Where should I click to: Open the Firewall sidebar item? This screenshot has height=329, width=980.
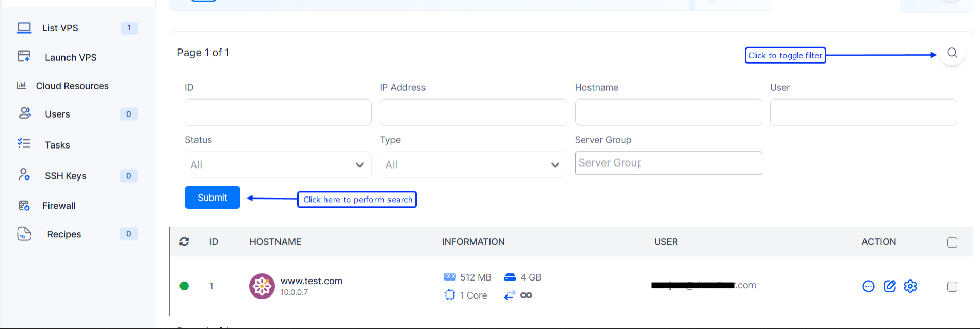(59, 206)
